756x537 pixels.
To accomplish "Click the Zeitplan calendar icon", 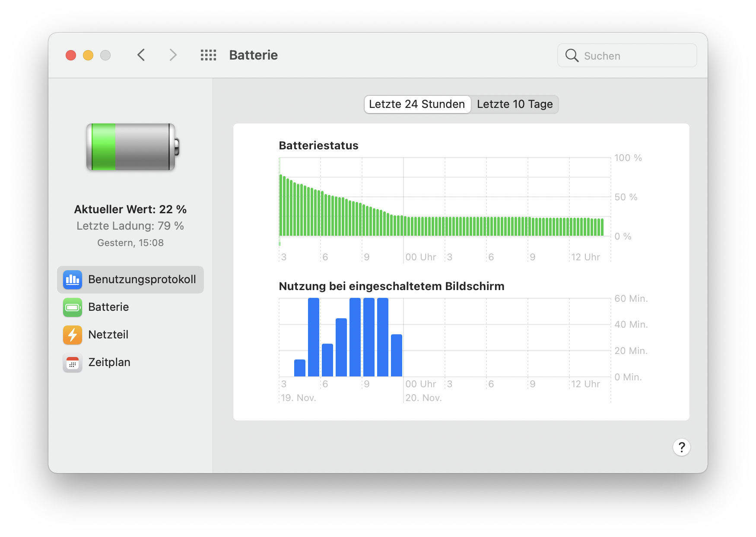I will point(73,363).
